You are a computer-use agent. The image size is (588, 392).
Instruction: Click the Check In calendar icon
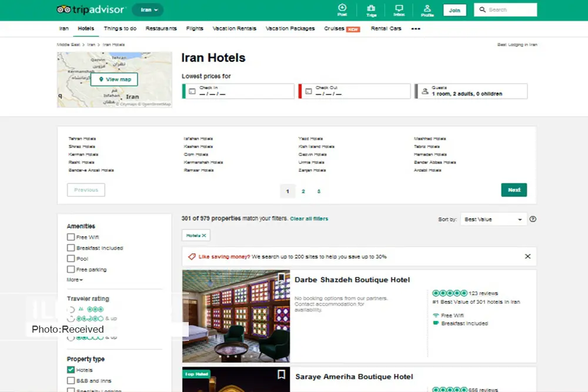[192, 91]
